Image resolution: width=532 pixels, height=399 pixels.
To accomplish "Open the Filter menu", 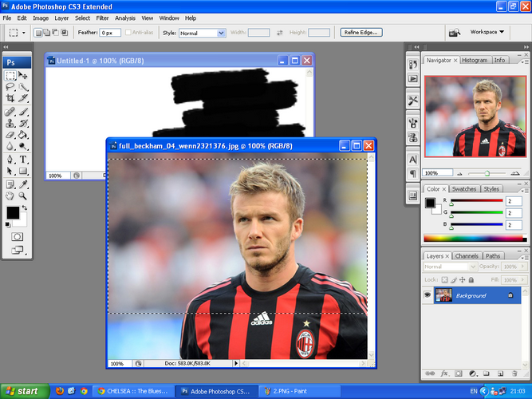I will click(102, 18).
